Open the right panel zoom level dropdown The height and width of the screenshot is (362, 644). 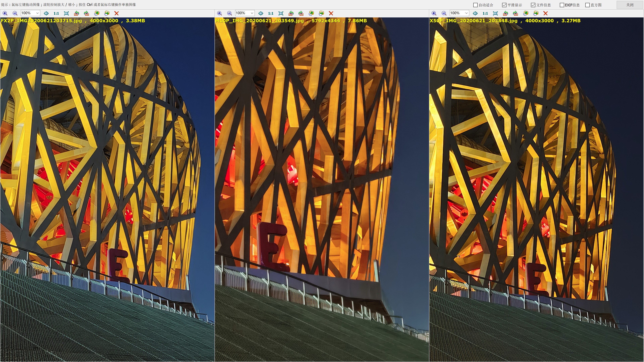point(466,13)
